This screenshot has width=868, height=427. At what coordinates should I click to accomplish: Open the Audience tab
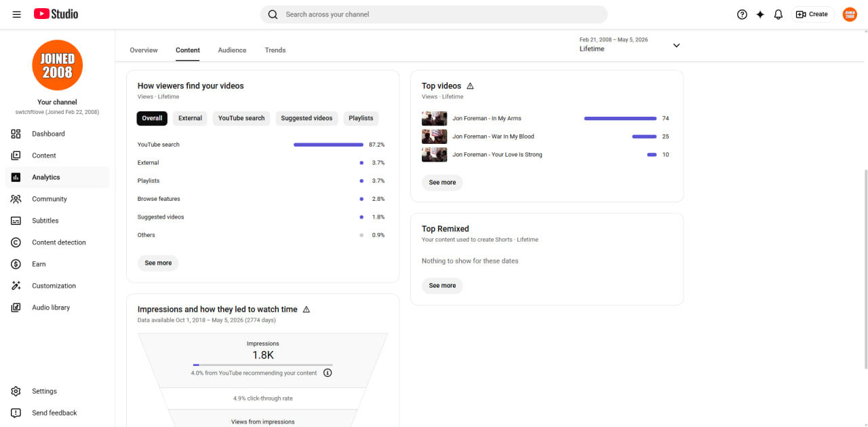[232, 50]
